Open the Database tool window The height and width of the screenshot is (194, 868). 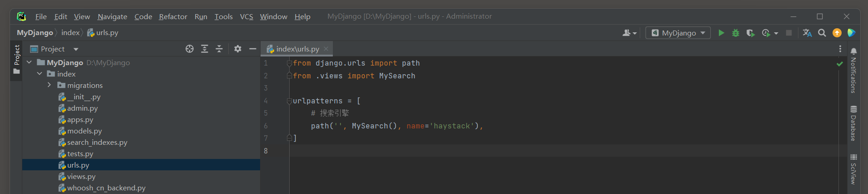tap(853, 123)
